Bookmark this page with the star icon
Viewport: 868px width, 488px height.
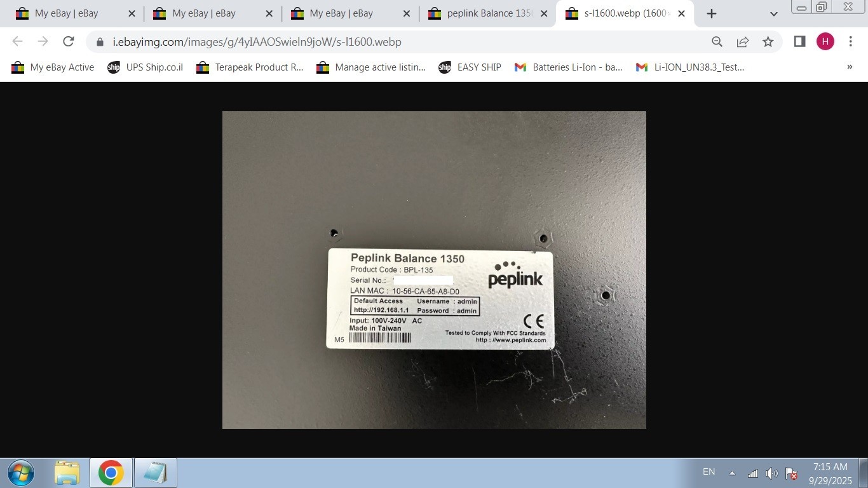(768, 42)
